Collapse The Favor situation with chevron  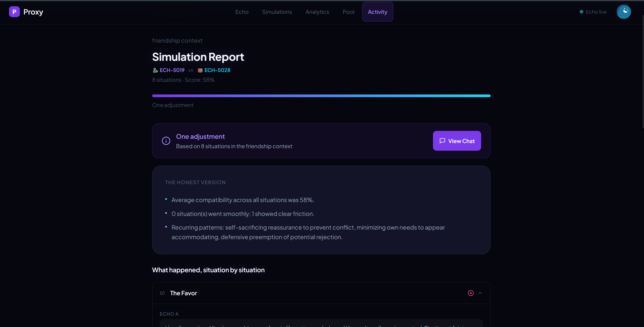(x=480, y=293)
